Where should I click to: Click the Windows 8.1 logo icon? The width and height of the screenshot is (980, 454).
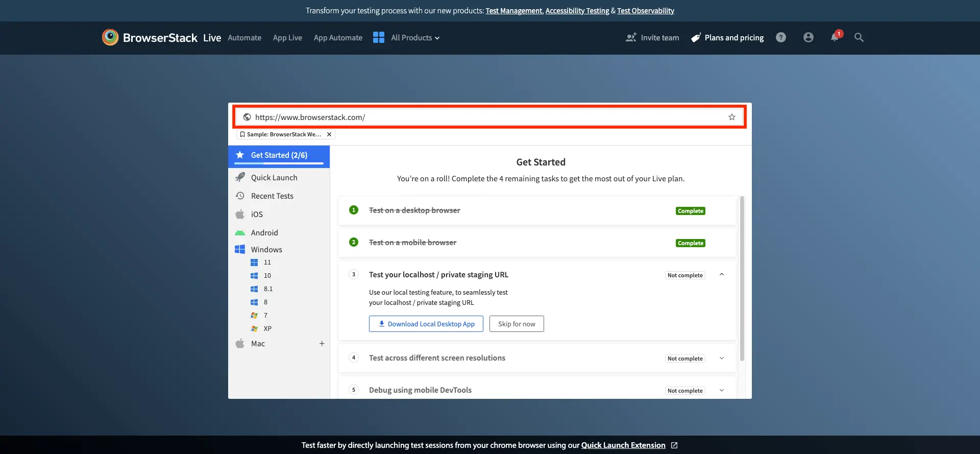[254, 289]
